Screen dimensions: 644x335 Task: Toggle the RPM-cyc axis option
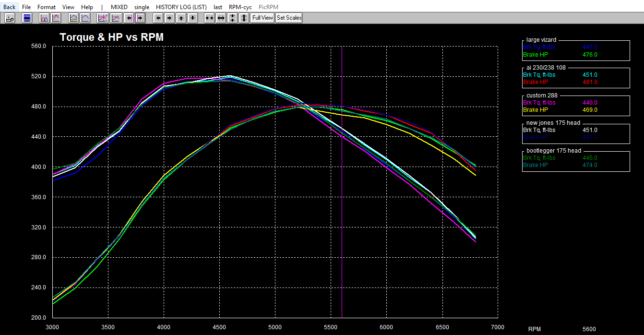pyautogui.click(x=240, y=7)
